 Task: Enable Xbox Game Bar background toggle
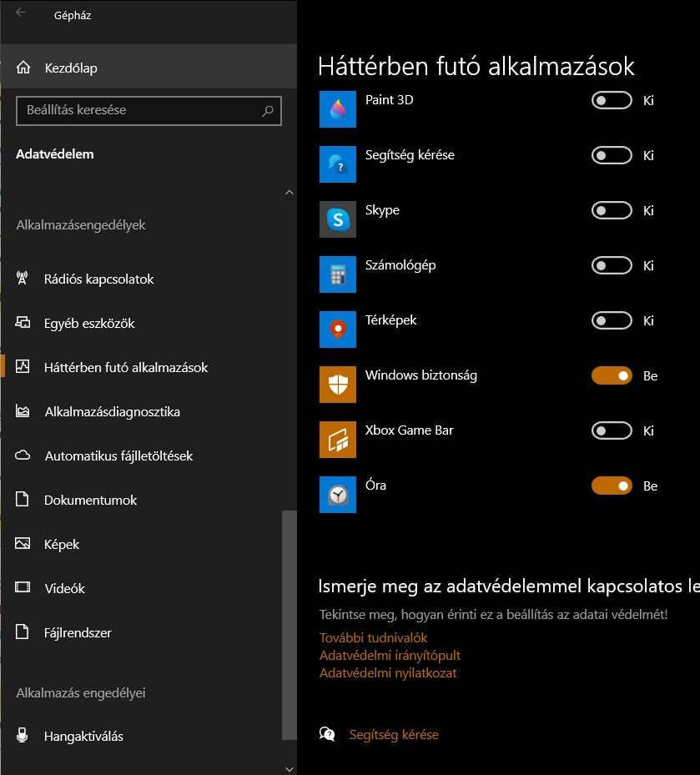[612, 430]
